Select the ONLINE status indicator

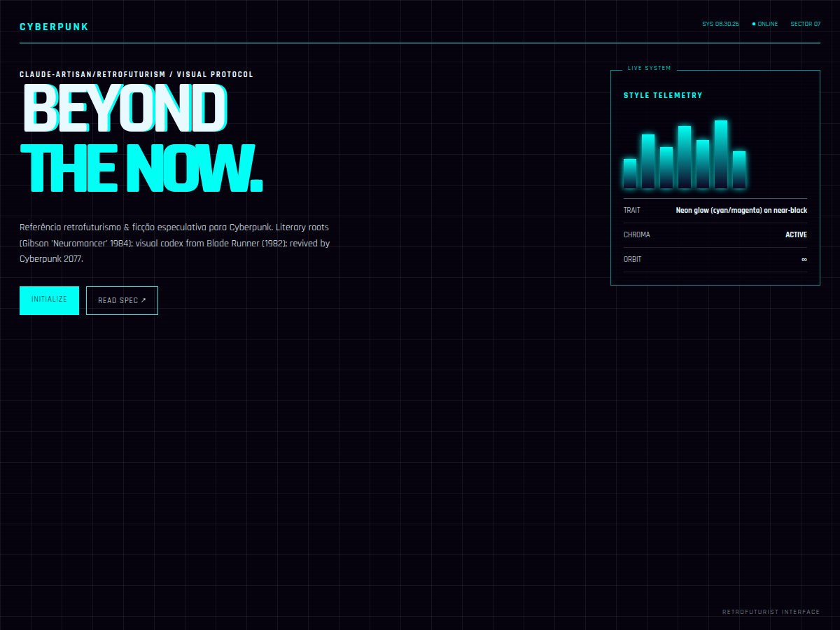coord(765,24)
